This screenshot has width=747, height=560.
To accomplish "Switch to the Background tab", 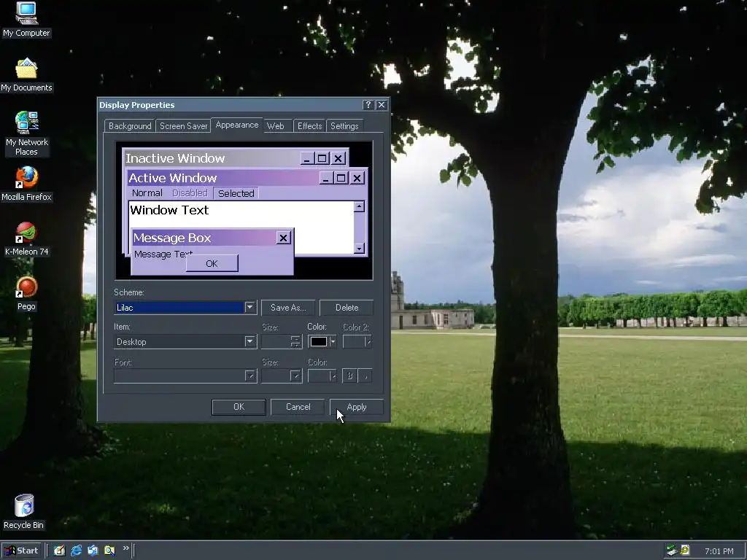I will [x=130, y=125].
